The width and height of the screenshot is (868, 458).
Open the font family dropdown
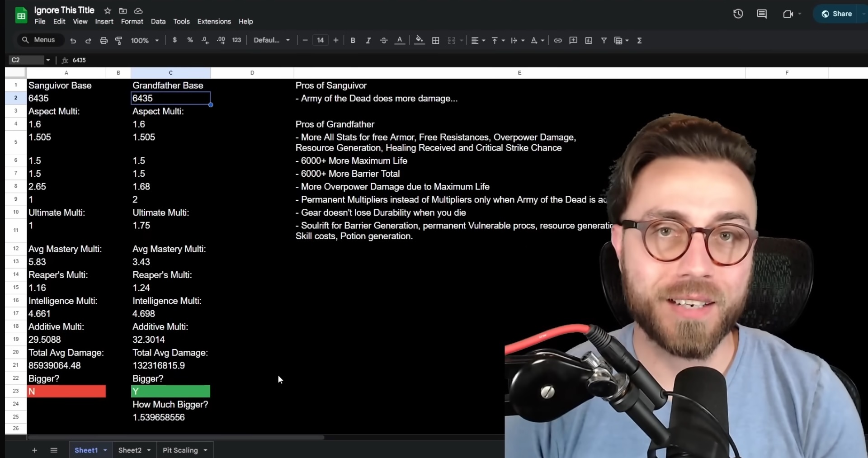tap(272, 40)
